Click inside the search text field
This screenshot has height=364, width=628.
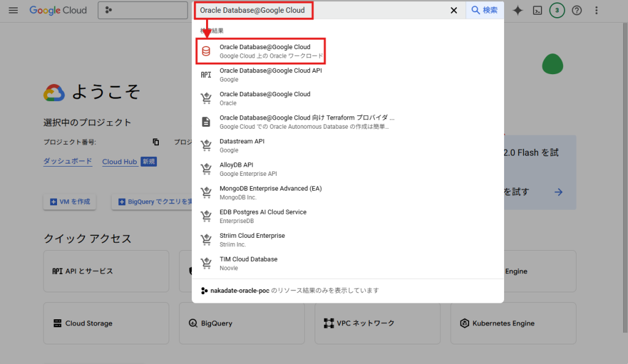pyautogui.click(x=319, y=10)
